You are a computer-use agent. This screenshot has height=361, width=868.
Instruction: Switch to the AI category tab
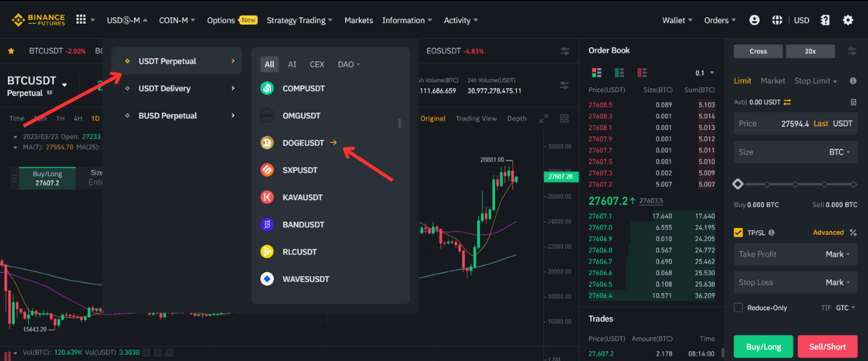pyautogui.click(x=292, y=65)
